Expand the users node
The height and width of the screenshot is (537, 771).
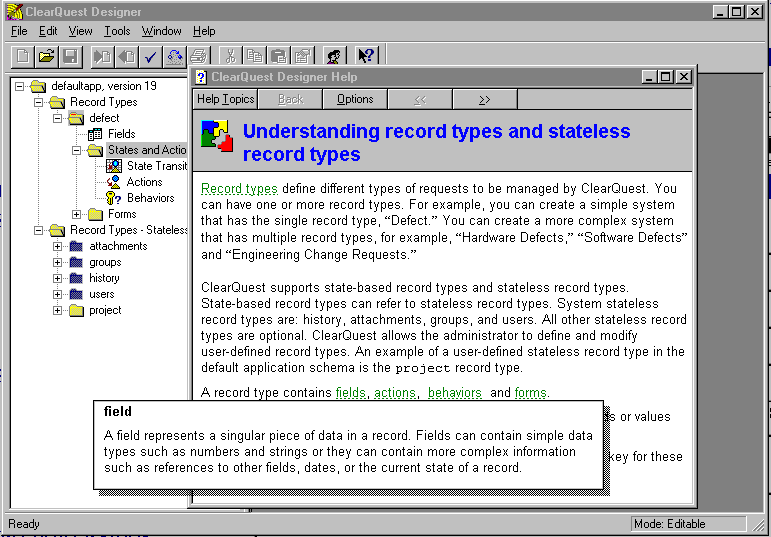[x=58, y=295]
